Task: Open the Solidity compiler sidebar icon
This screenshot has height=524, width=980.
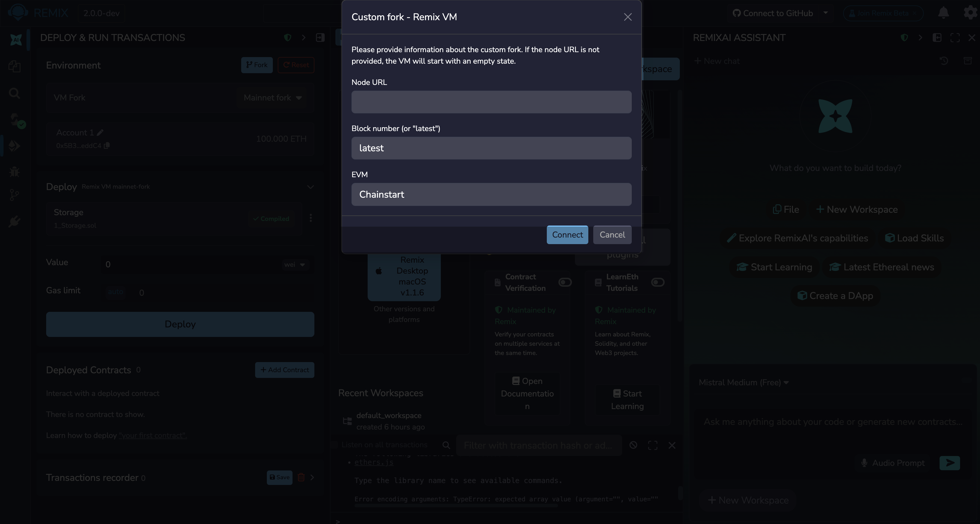Action: [16, 120]
